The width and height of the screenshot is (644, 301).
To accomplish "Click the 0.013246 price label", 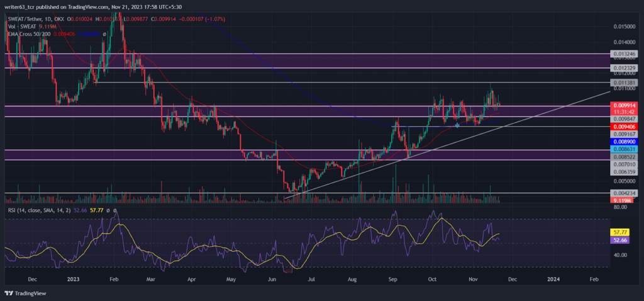I will click(x=624, y=54).
